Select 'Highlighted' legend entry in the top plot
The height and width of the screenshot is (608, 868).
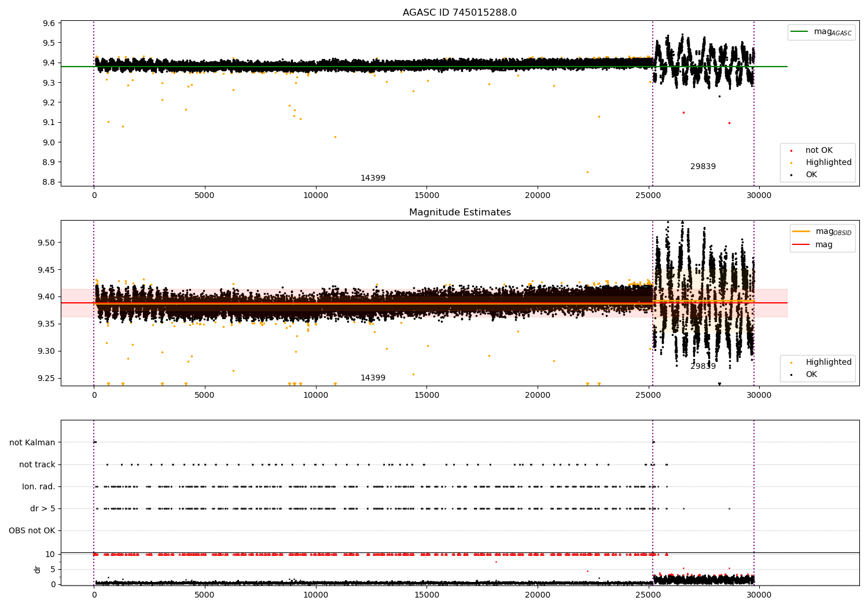pyautogui.click(x=828, y=163)
